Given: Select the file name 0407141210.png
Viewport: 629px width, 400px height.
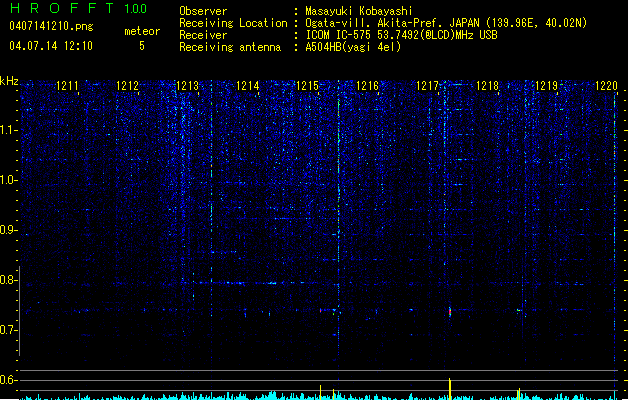Looking at the screenshot, I should (51, 26).
